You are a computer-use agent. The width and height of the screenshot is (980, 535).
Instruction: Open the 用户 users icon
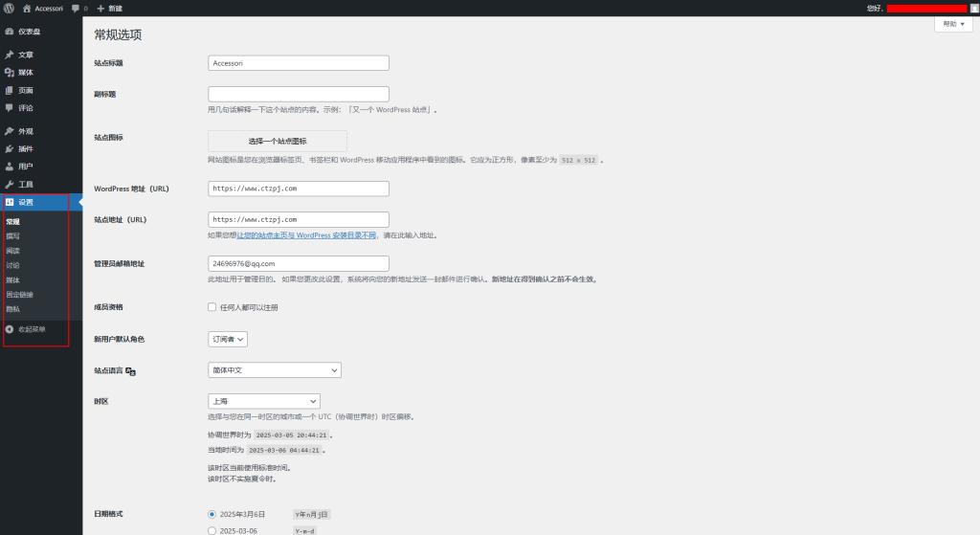tap(10, 167)
